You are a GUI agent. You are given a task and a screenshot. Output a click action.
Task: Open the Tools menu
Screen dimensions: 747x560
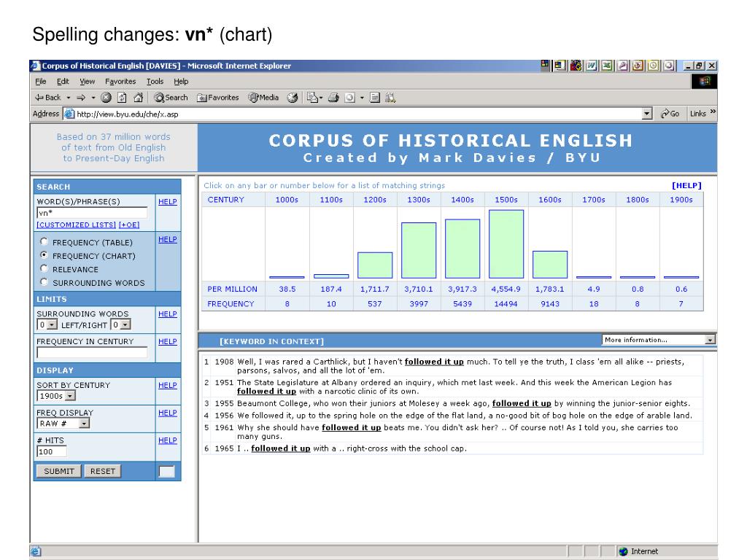155,82
